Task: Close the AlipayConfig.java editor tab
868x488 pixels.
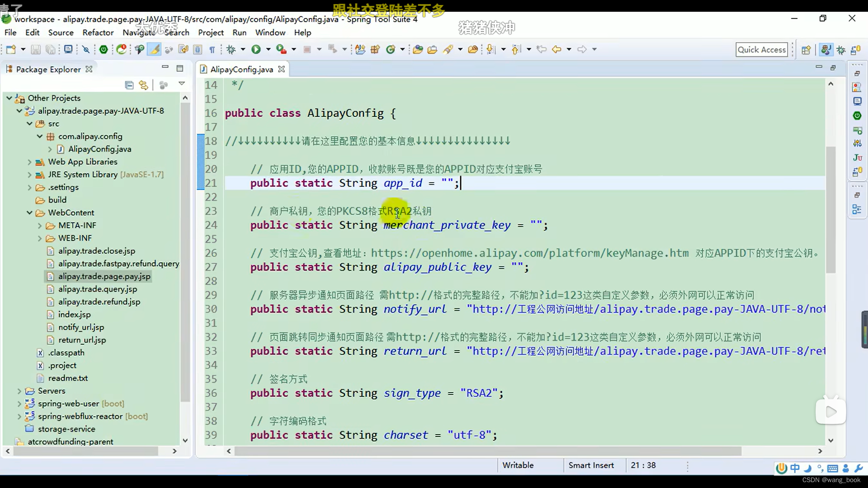Action: [282, 69]
